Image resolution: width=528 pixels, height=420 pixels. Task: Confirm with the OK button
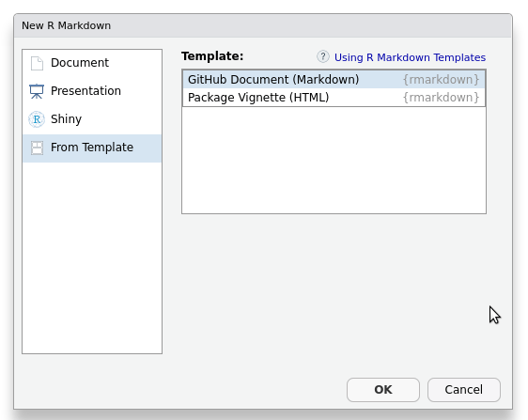383,390
